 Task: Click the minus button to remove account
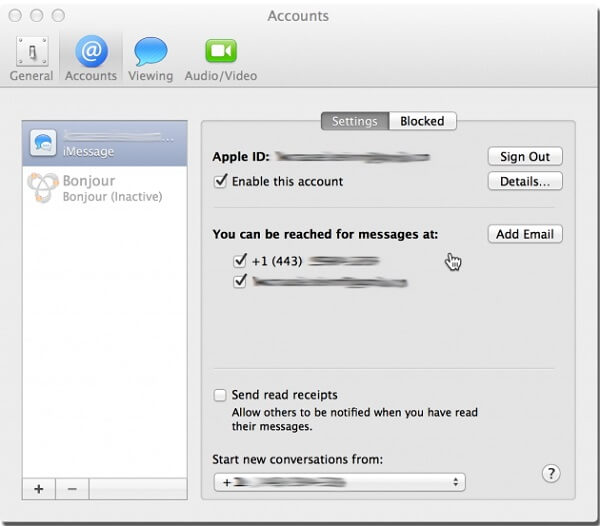(x=72, y=489)
